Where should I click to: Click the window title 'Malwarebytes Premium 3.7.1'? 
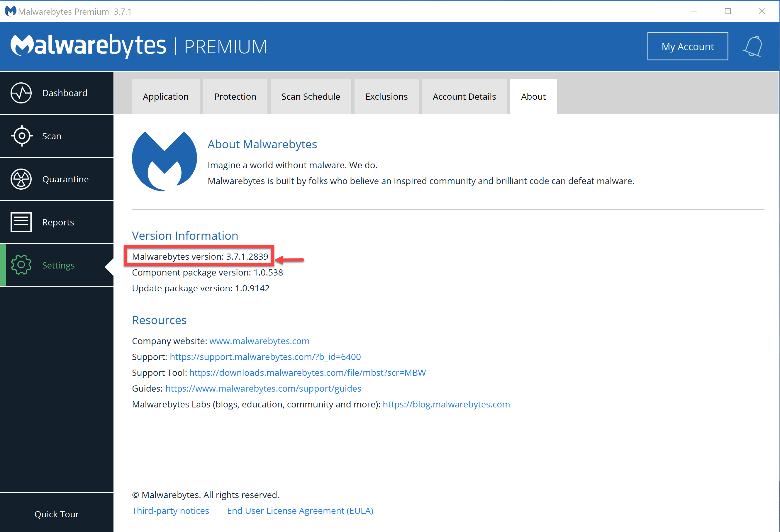[x=75, y=12]
